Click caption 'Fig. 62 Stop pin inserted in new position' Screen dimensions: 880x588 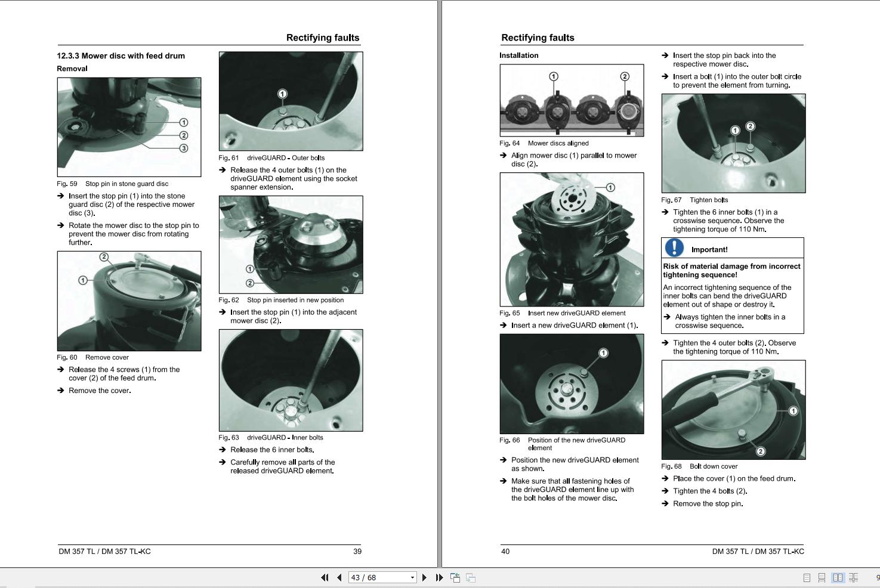(x=281, y=300)
